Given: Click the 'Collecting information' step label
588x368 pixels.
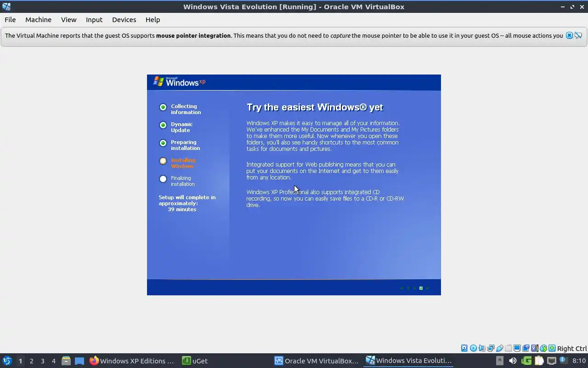Looking at the screenshot, I should tap(186, 109).
